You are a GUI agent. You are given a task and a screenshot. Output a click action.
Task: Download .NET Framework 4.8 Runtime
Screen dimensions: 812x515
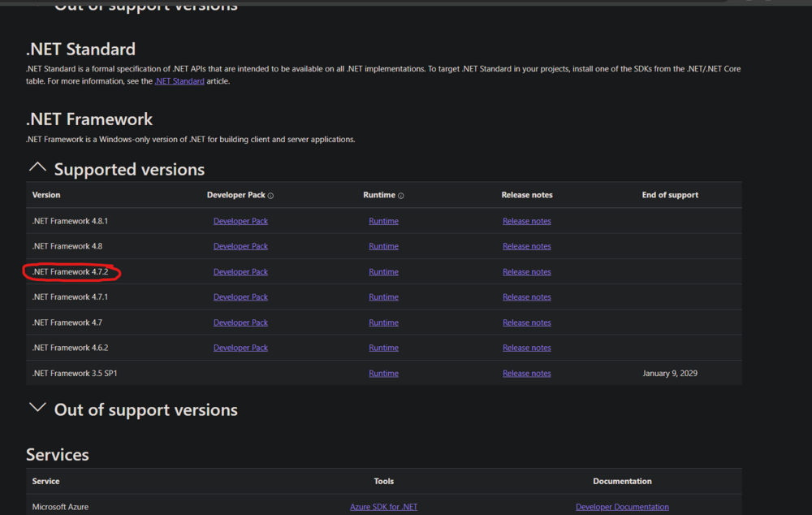[383, 246]
